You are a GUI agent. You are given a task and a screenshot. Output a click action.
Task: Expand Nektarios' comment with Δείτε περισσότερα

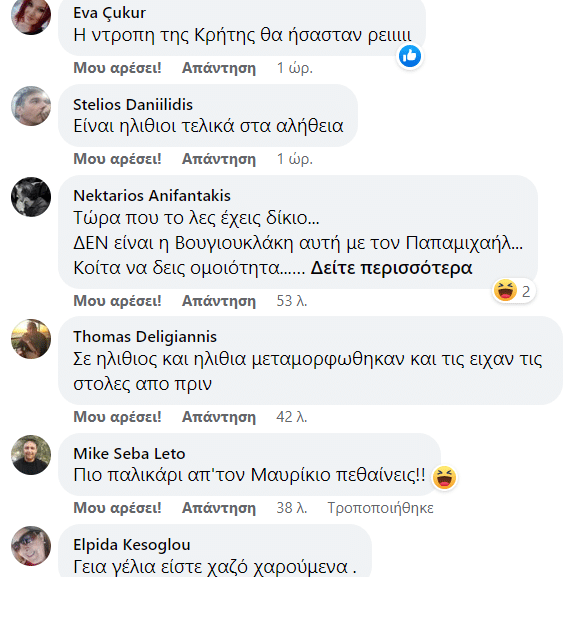(391, 268)
